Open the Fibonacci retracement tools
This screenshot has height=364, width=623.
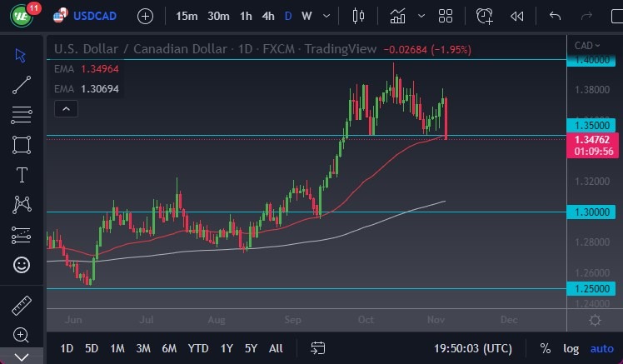22,115
